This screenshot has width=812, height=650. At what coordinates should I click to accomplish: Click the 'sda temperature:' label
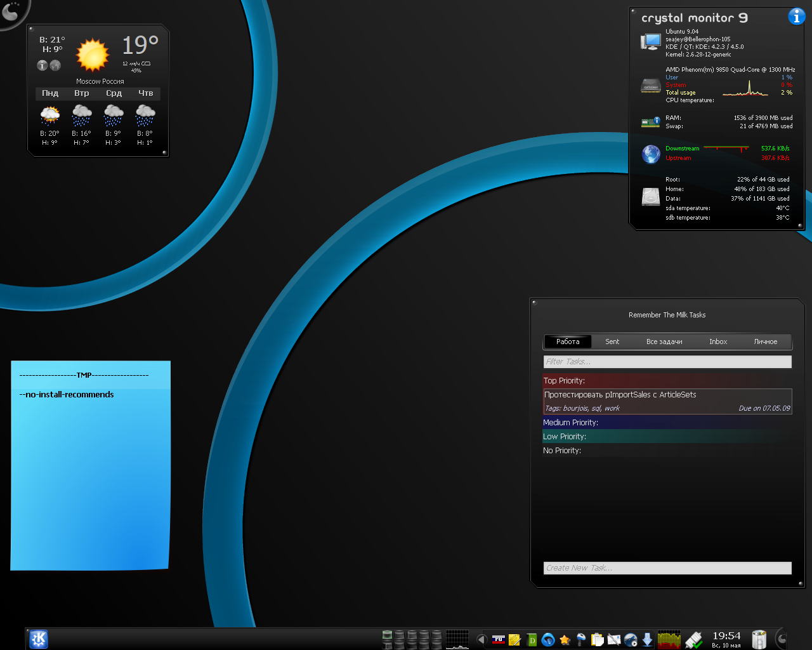(x=688, y=208)
